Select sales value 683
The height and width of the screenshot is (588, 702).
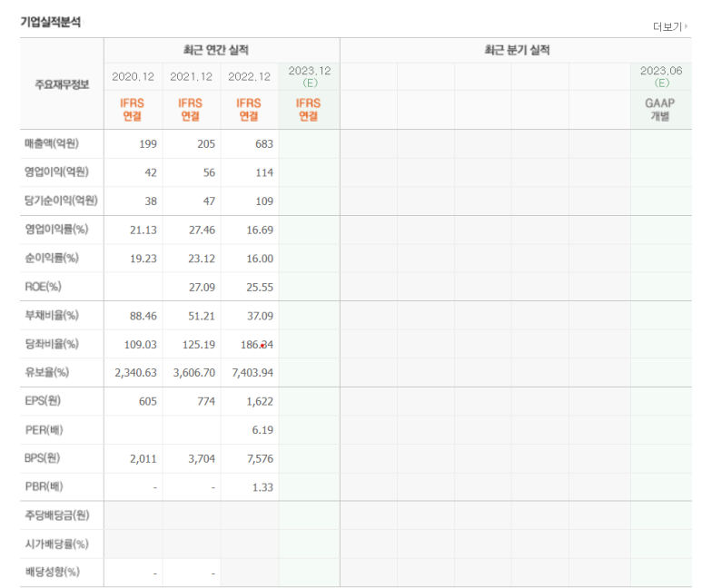(264, 144)
